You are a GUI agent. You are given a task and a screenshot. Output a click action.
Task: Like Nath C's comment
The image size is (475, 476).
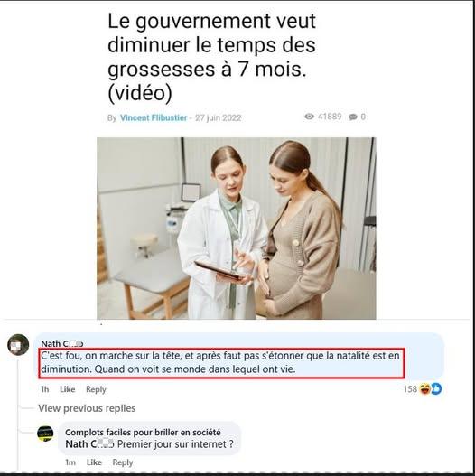[x=68, y=389]
